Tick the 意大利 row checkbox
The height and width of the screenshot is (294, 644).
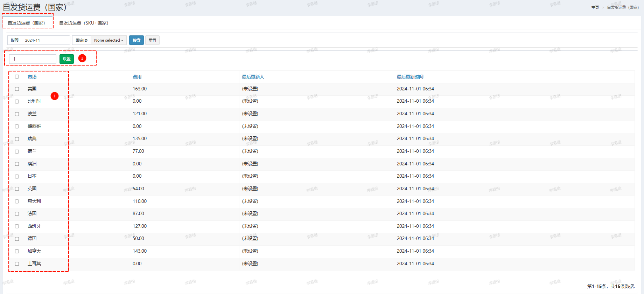pyautogui.click(x=17, y=201)
